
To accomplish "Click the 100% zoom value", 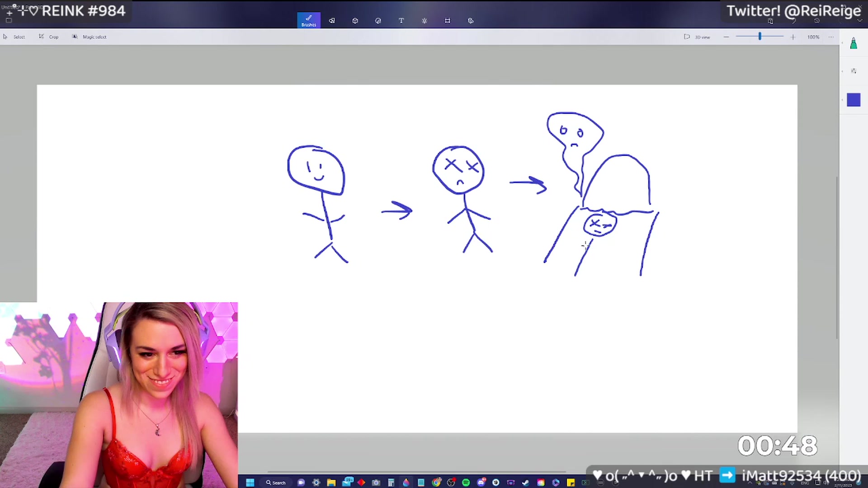I will tap(813, 37).
